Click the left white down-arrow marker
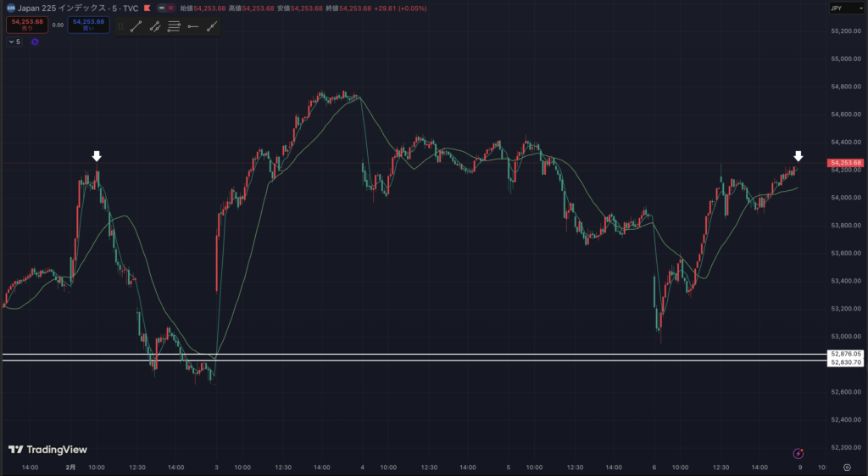The width and height of the screenshot is (868, 476). [x=97, y=156]
